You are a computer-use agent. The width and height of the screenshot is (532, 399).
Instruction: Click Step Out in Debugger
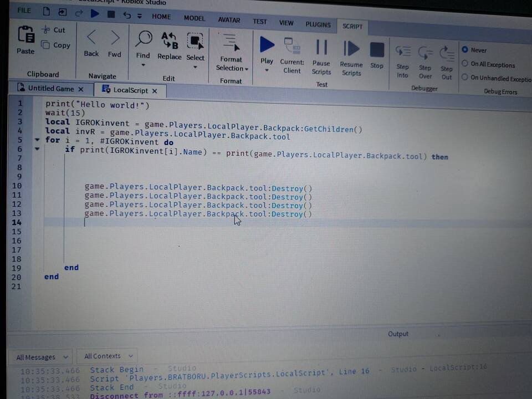click(x=447, y=54)
